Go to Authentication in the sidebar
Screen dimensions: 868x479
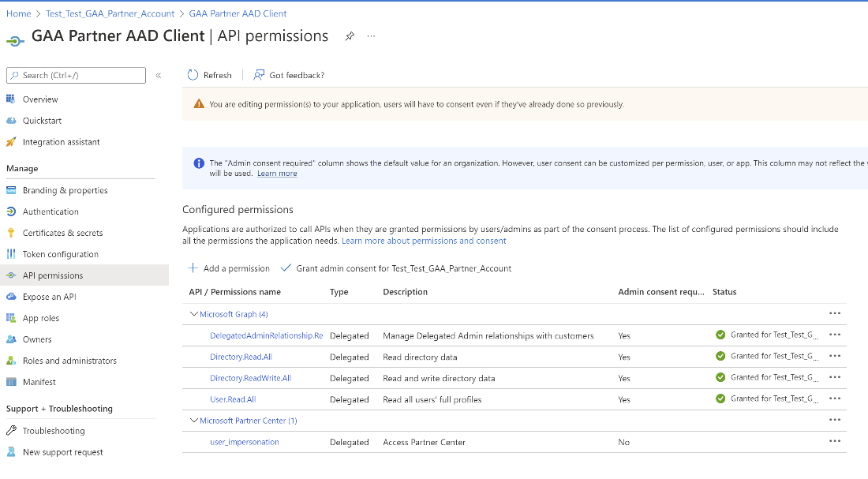51,211
